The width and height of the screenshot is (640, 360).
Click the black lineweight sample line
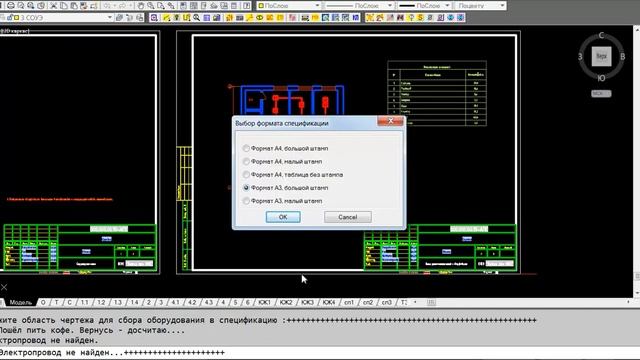(407, 6)
